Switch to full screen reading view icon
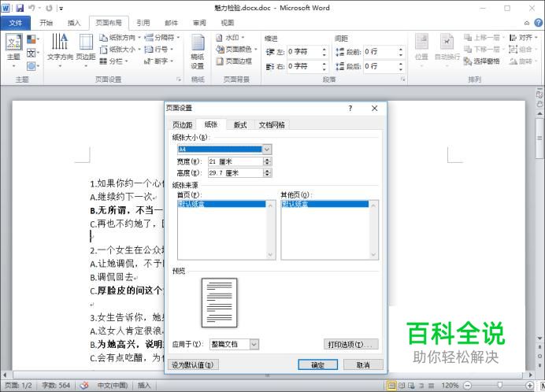Image resolution: width=545 pixels, height=392 pixels. click(402, 386)
